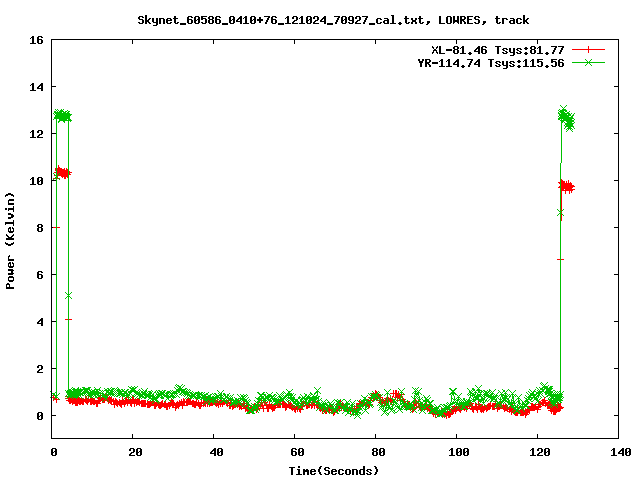Click the green YR cluster near 12.7 K at end
640x480 pixels.
567,119
